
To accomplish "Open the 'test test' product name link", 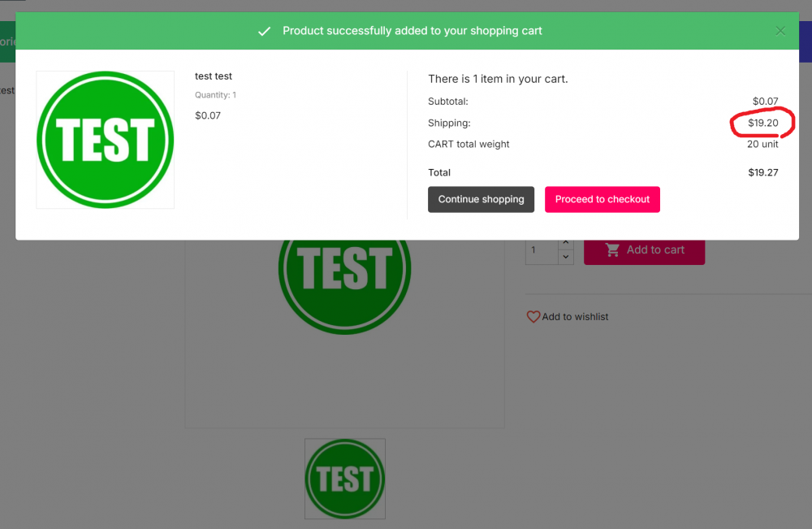I will click(x=213, y=76).
